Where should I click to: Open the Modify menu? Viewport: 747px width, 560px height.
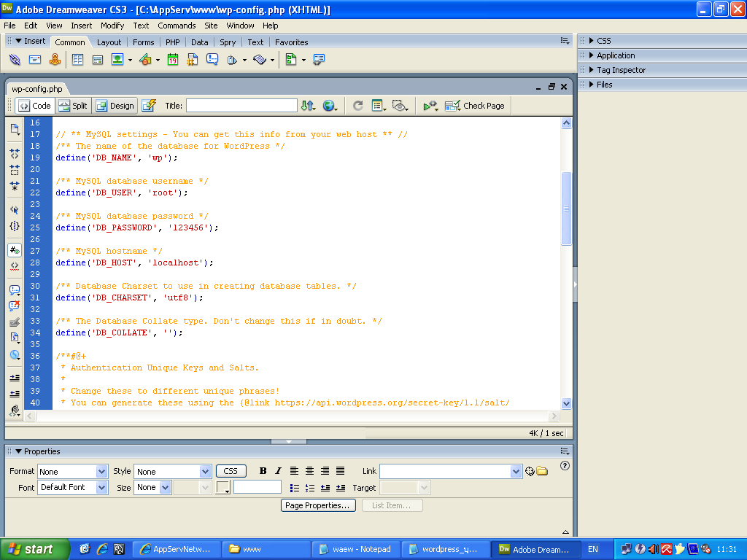tap(112, 26)
